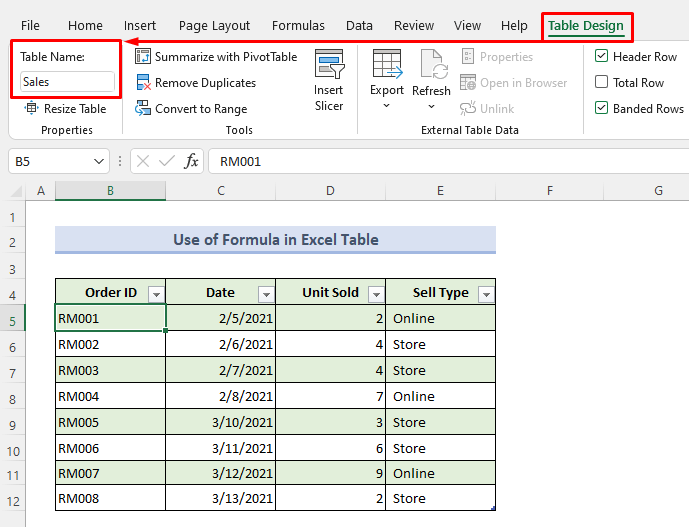Select the column D header
Image resolution: width=689 pixels, height=527 pixels.
[330, 190]
